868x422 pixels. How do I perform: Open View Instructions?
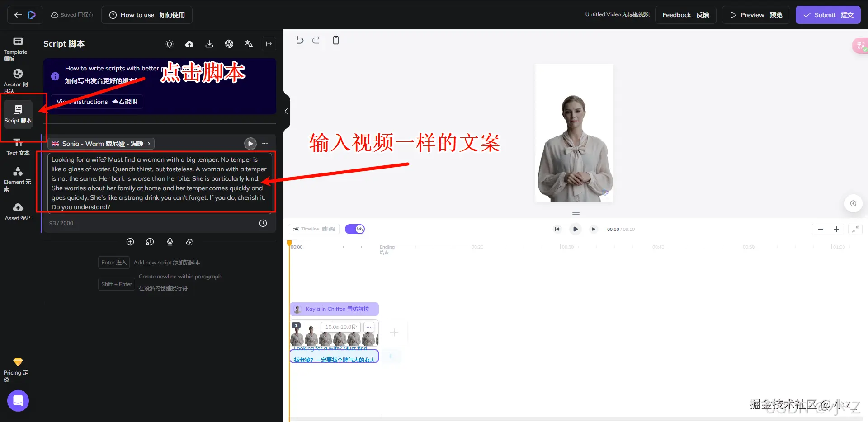pyautogui.click(x=96, y=101)
